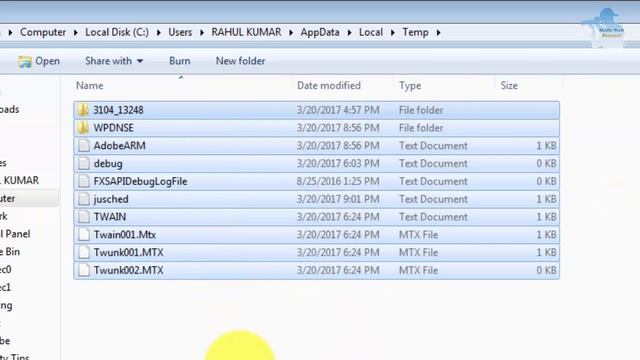Expand the arrow after Local in breadcrumb
The width and height of the screenshot is (640, 360).
(x=393, y=32)
